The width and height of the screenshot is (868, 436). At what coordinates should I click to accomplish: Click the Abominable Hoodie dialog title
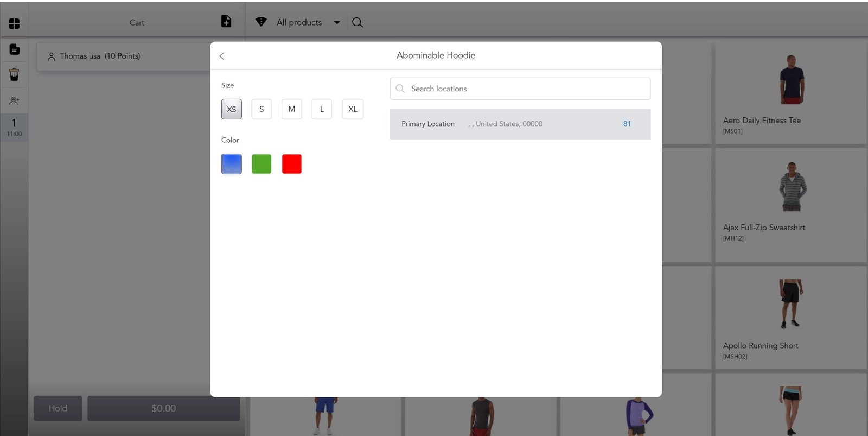pyautogui.click(x=436, y=55)
